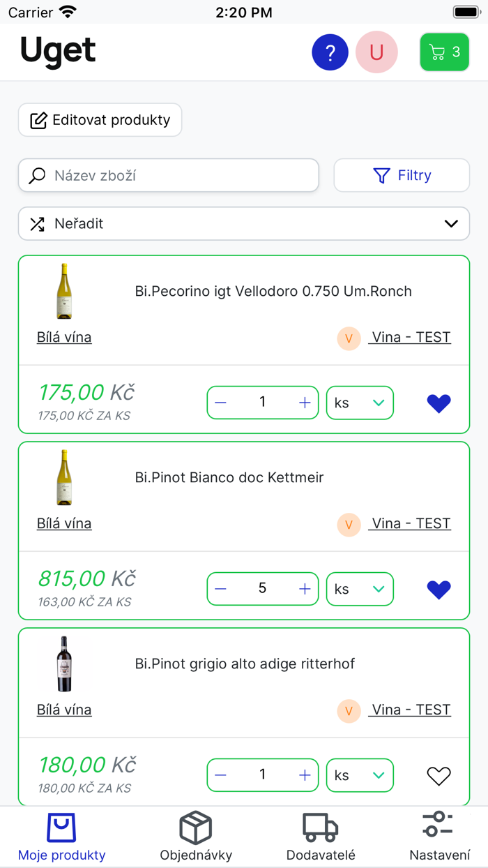Mark Pinot grigio as favorite with heart

(439, 776)
